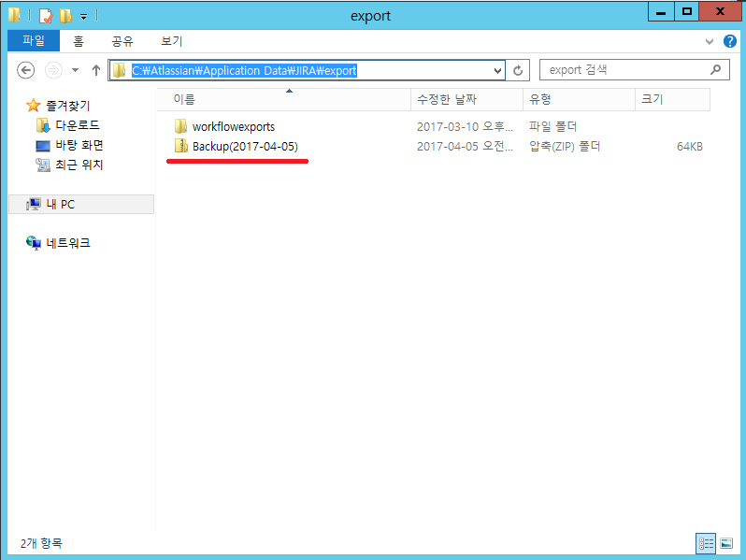This screenshot has width=746, height=560.
Task: Switch to the 보기 ribbon tab
Action: pyautogui.click(x=172, y=41)
